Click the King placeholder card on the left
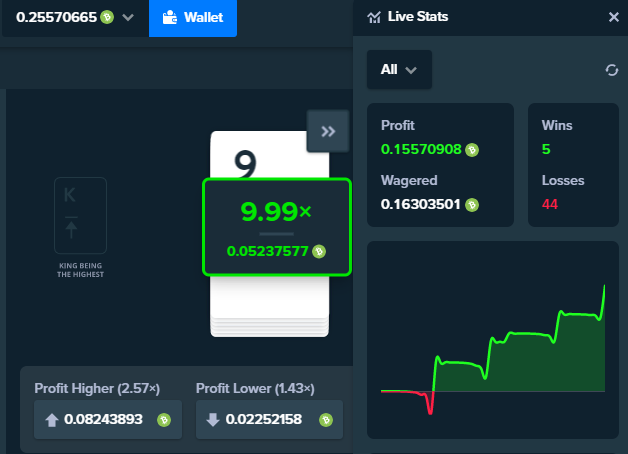The height and width of the screenshot is (454, 628). pyautogui.click(x=81, y=215)
